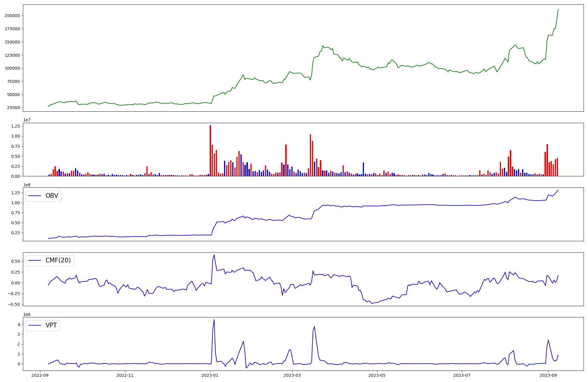Click the CMF(20) legend label
This screenshot has height=382, width=588.
click(x=58, y=260)
